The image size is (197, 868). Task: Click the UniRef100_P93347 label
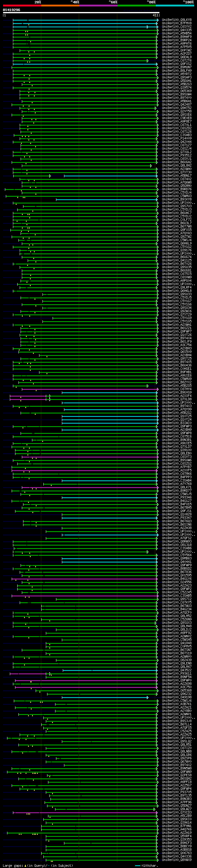click(177, 518)
